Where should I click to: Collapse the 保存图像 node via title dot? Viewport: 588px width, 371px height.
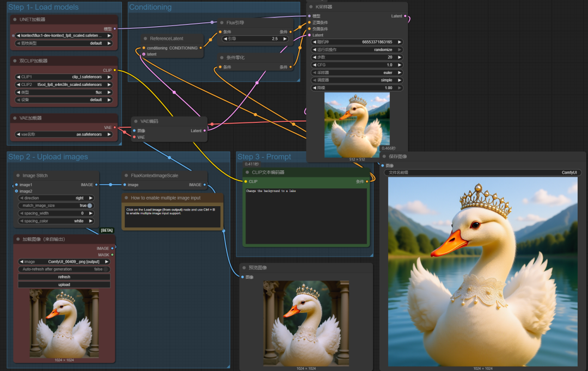(x=384, y=156)
